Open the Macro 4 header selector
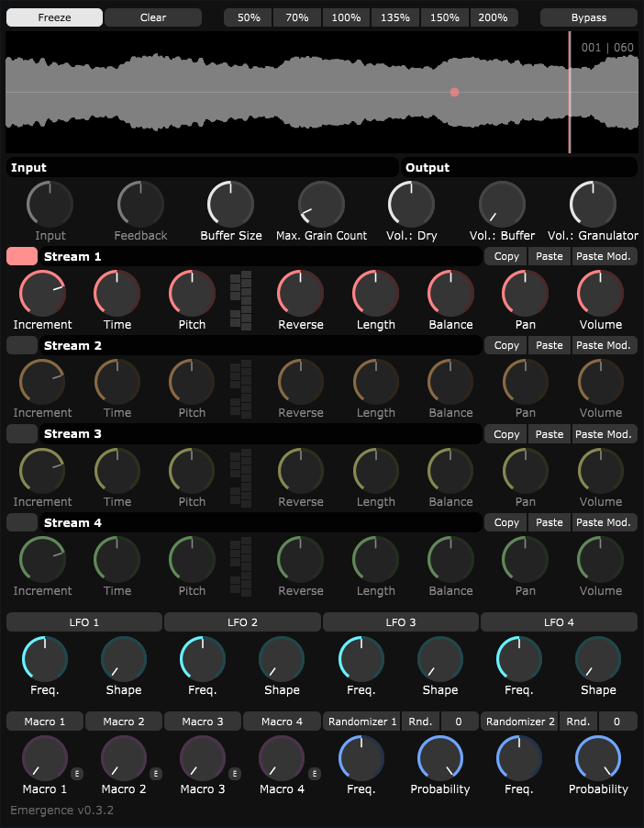This screenshot has width=644, height=828. click(282, 722)
